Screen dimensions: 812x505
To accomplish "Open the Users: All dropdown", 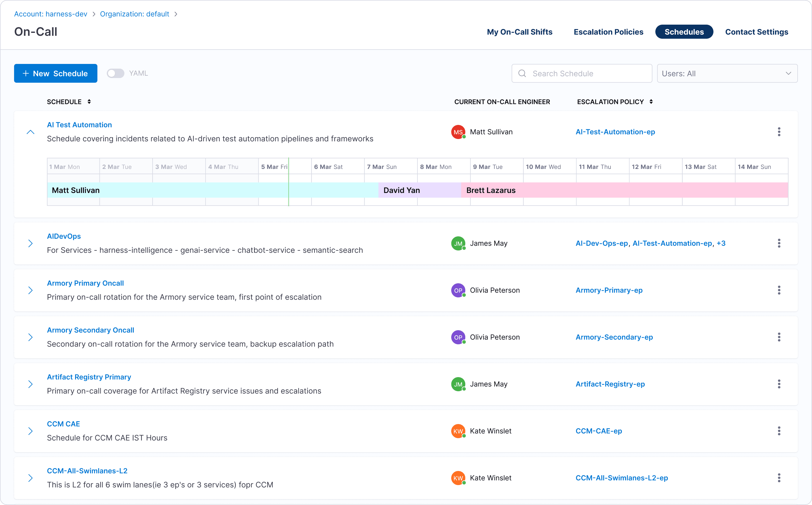I will [727, 74].
